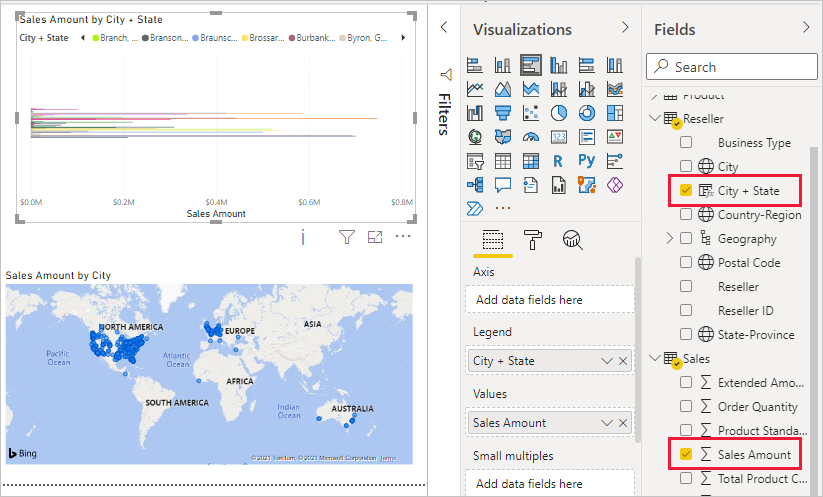
Task: Choose the donut chart visualization icon
Action: coord(586,113)
